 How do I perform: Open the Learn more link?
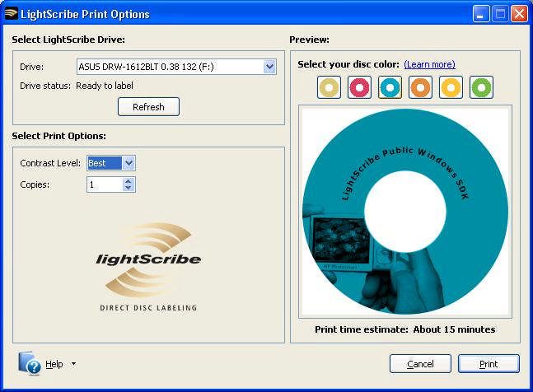point(430,64)
